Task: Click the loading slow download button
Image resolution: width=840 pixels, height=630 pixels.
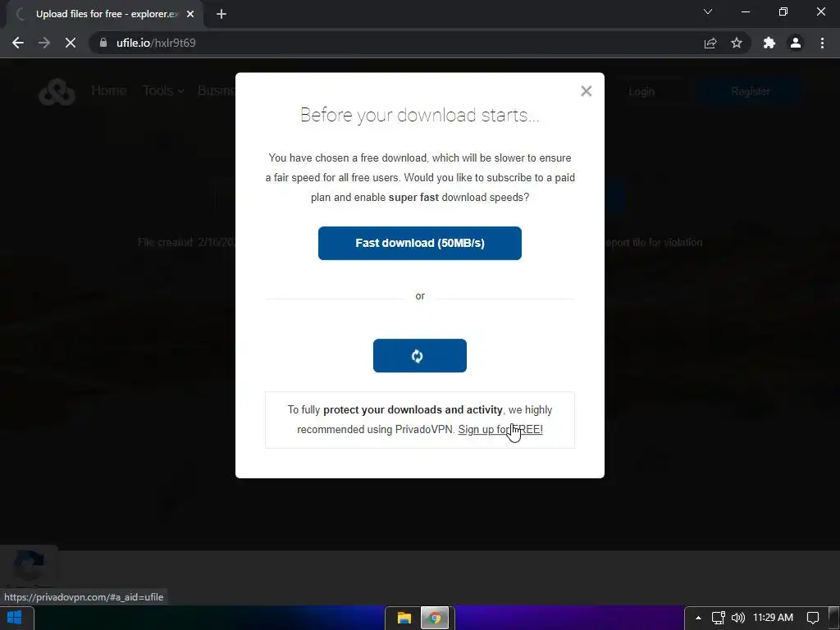Action: (x=419, y=356)
